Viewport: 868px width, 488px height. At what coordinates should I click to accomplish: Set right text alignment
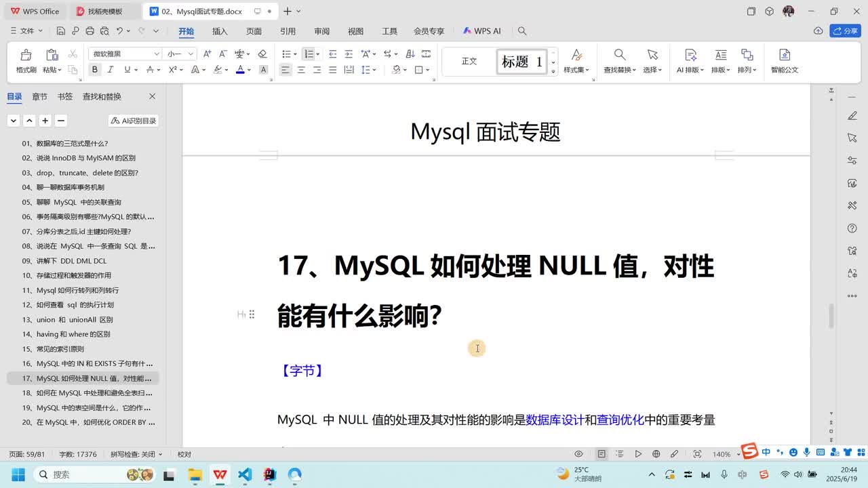(317, 70)
